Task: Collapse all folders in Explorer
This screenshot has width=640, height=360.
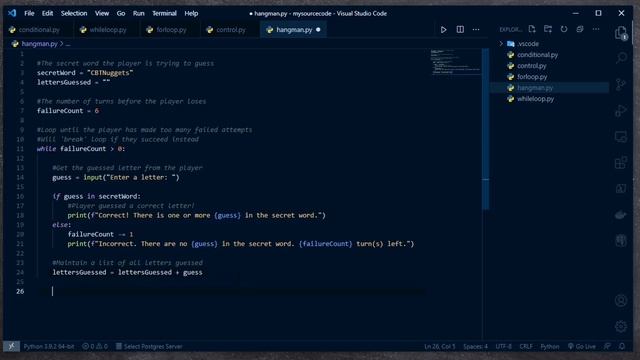Action: click(580, 29)
